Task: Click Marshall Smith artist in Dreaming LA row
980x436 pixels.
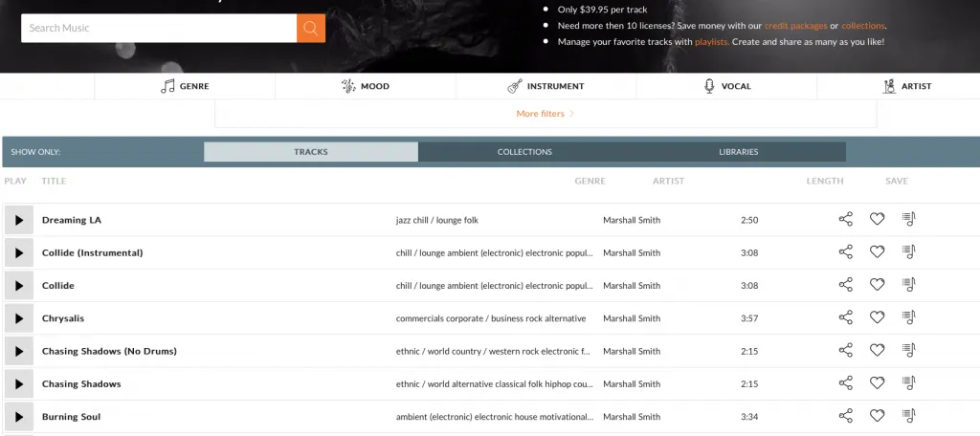Action: [632, 220]
